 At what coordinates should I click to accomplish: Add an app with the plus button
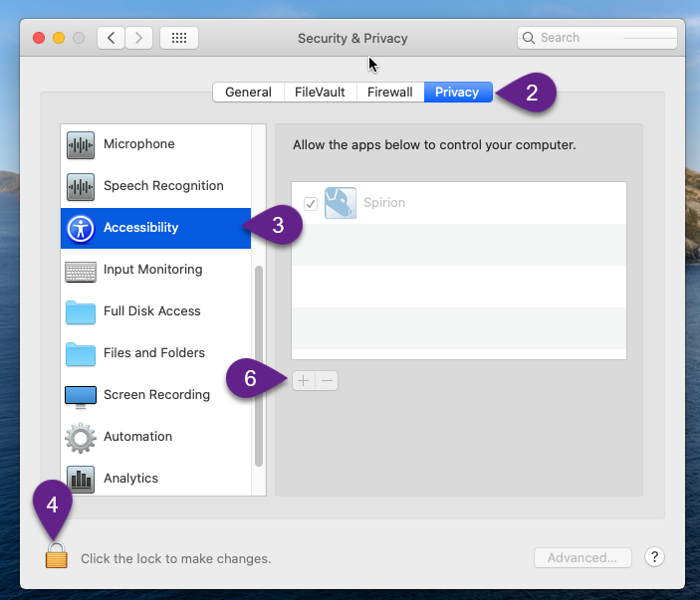click(304, 381)
